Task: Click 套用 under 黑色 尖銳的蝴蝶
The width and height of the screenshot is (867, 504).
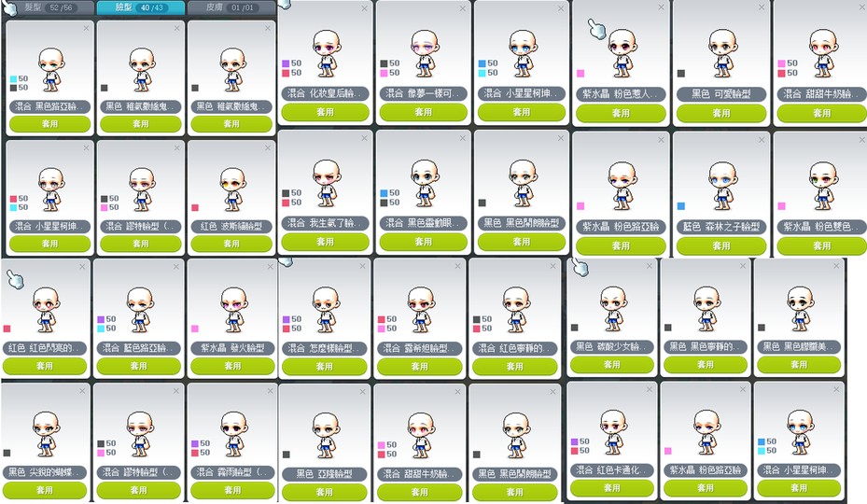Action: 45,490
